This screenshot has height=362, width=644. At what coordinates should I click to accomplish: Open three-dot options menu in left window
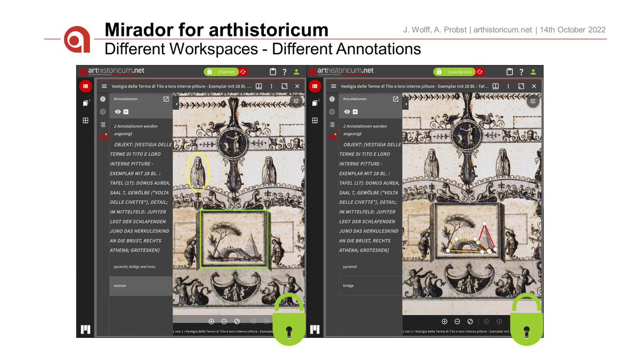point(272,86)
